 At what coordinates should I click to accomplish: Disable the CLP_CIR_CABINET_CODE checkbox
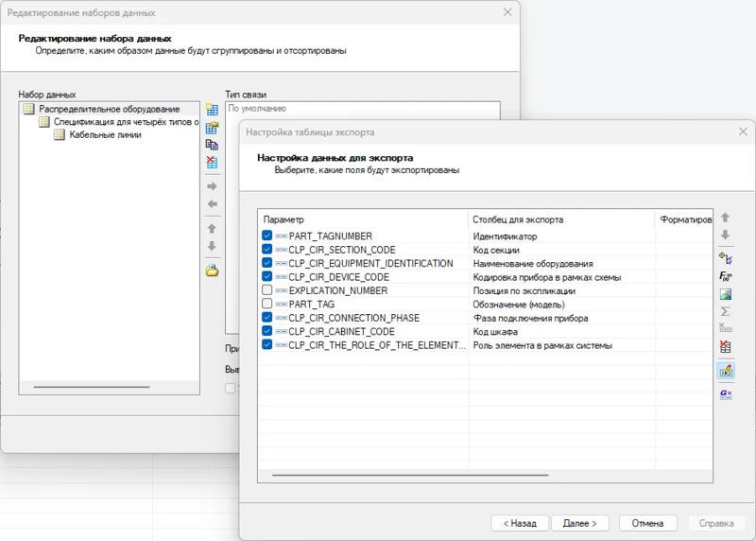click(267, 332)
